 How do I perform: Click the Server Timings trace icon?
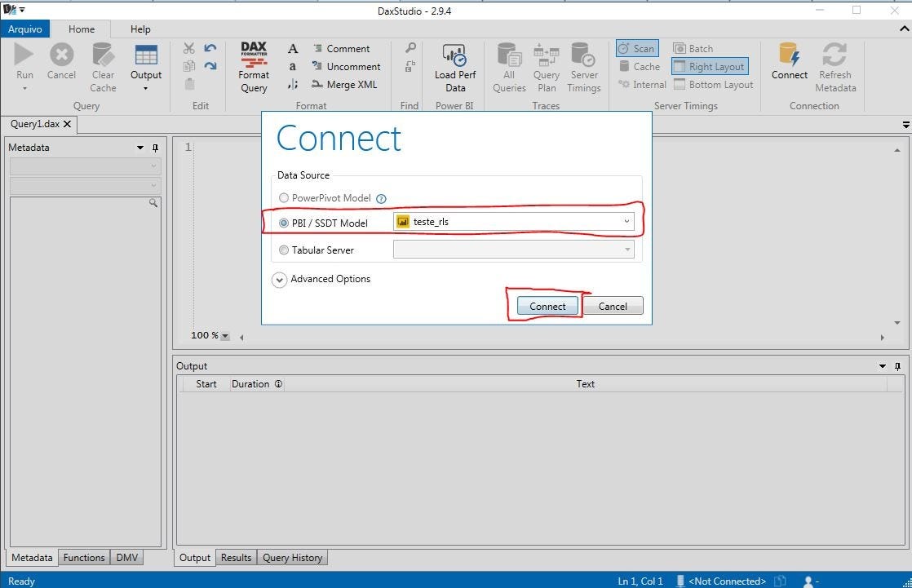583,55
